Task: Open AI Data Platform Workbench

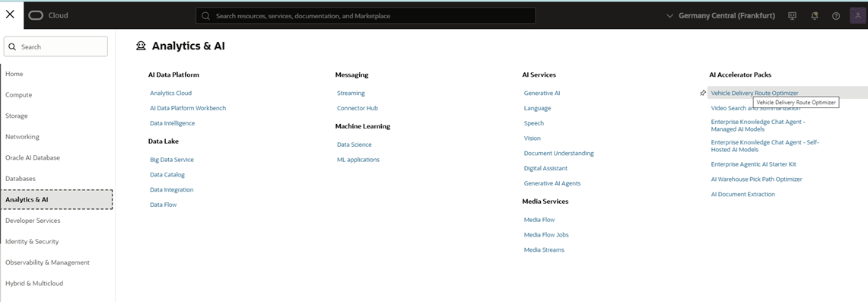Action: pyautogui.click(x=188, y=109)
